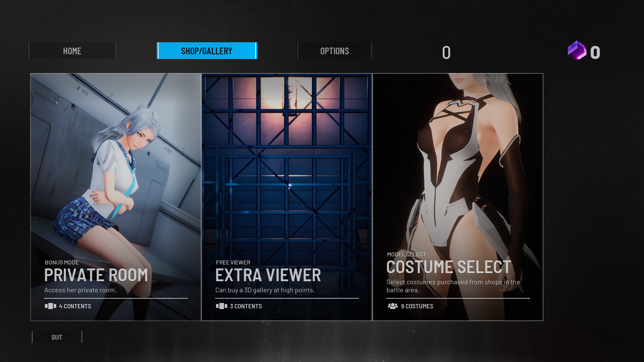
Task: Click the 9 COSTUMES label
Action: [x=417, y=306]
